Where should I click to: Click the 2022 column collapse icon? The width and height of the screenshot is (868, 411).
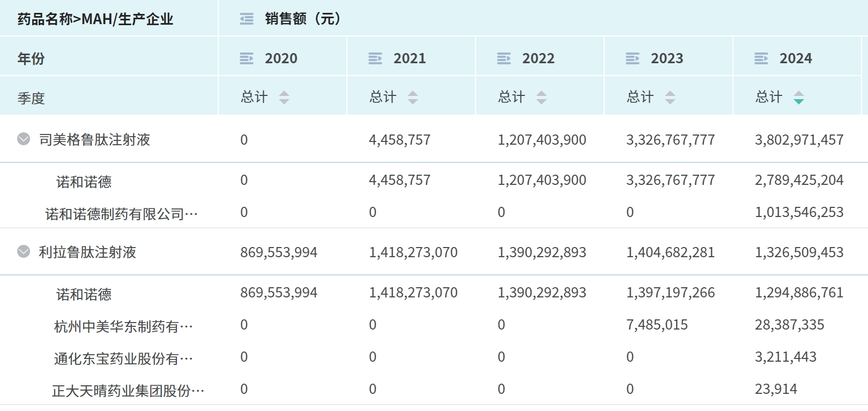pos(504,58)
